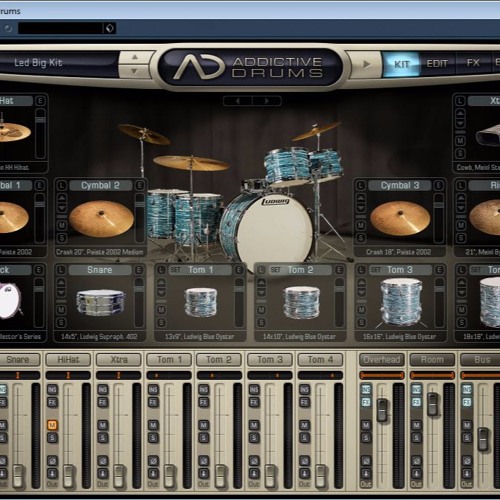Solo Cymbal 3 kit piece

pyautogui.click(x=361, y=238)
